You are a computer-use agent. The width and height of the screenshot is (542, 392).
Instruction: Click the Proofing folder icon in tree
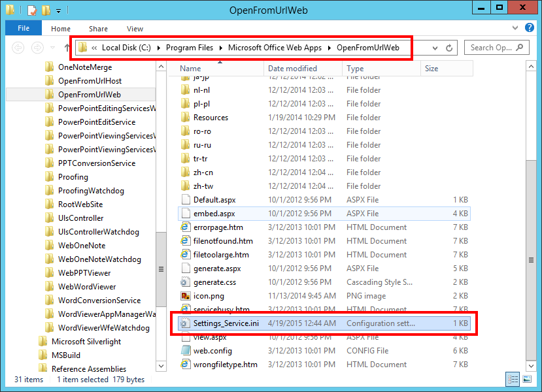50,177
